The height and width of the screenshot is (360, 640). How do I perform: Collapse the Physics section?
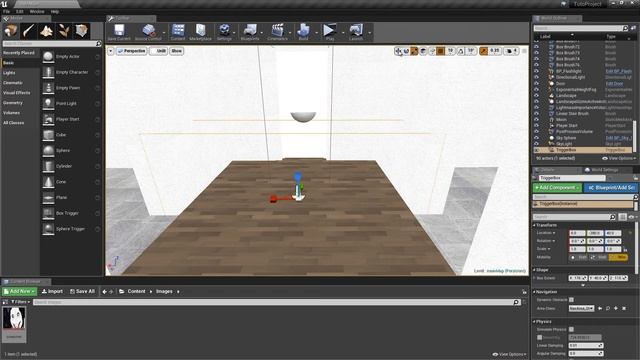[534, 322]
